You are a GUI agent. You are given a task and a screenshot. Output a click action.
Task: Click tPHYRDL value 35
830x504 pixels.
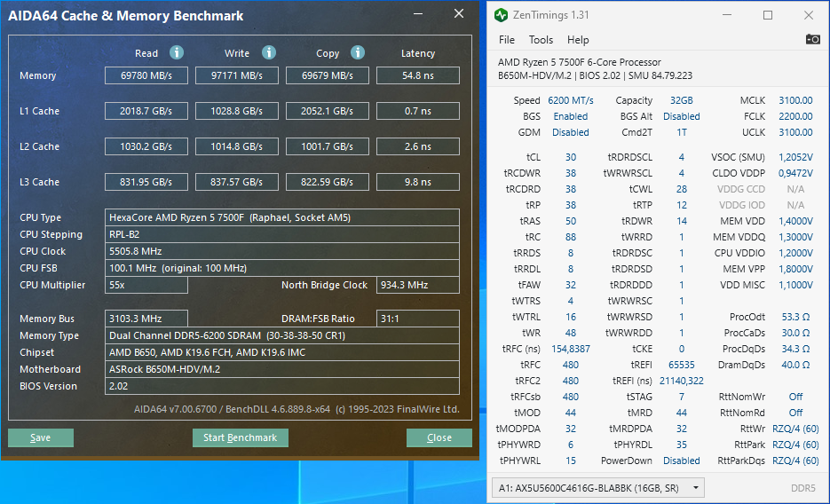[682, 445]
